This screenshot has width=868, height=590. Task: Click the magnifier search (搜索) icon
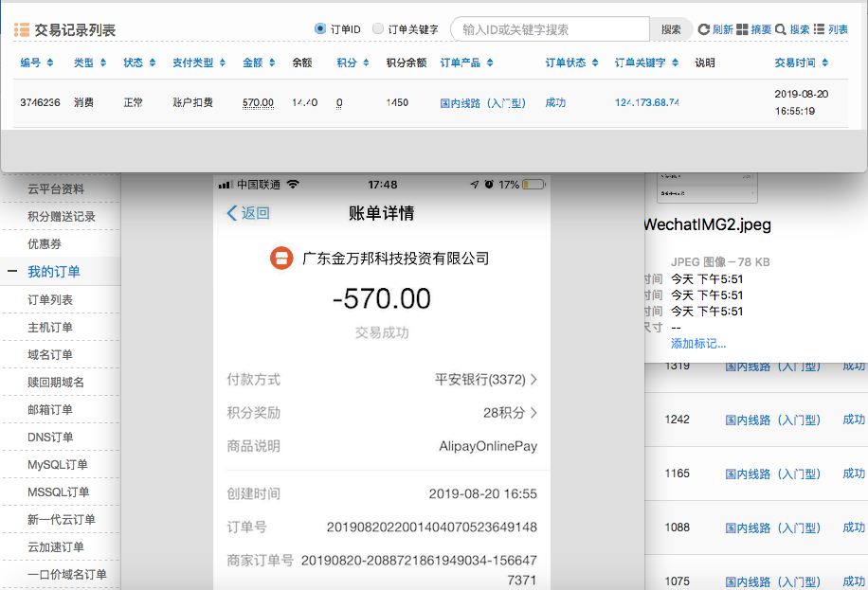(781, 29)
